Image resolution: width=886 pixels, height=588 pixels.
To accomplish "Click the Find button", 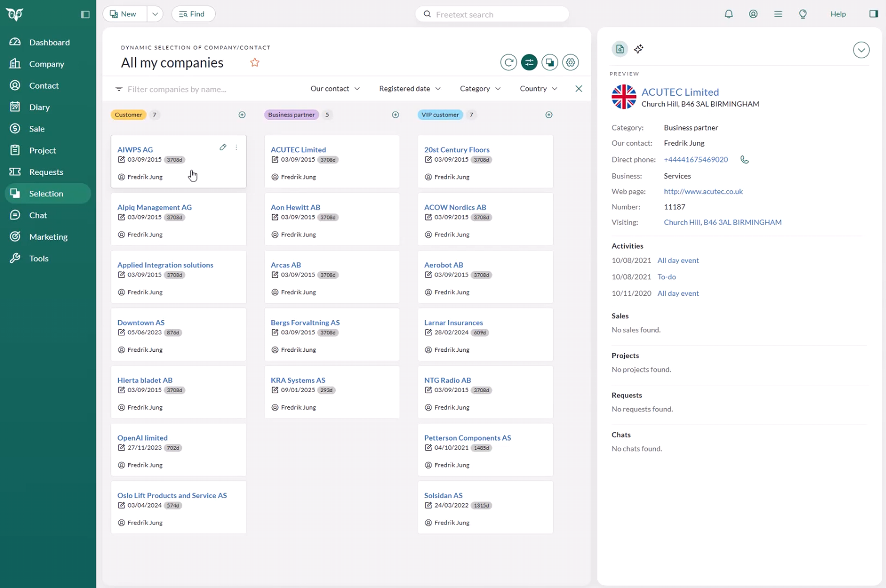I will pyautogui.click(x=193, y=14).
